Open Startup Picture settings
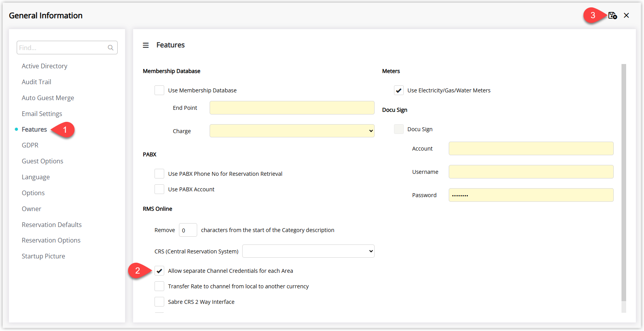Image resolution: width=644 pixels, height=331 pixels. 43,256
